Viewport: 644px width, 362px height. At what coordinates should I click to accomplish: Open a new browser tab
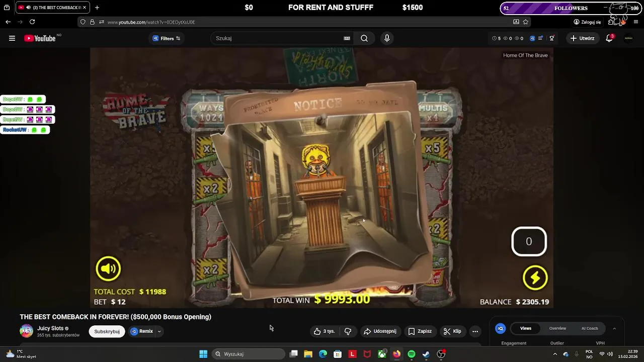click(x=97, y=8)
